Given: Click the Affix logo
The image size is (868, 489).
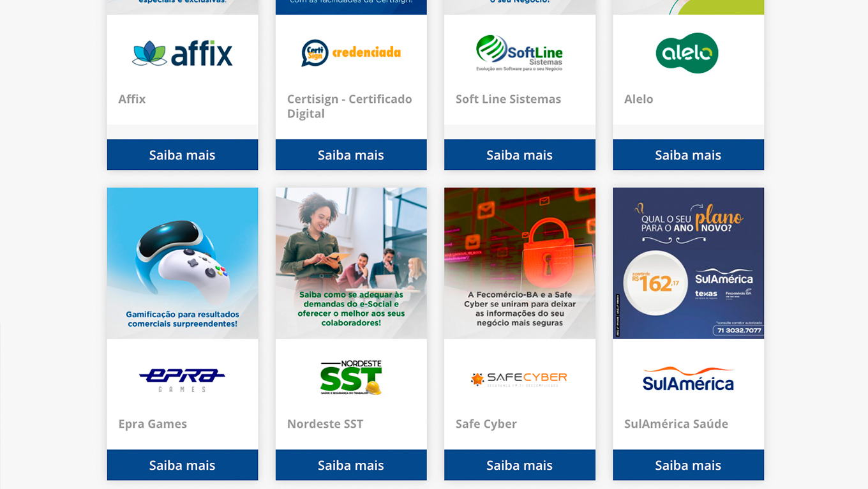Looking at the screenshot, I should (183, 54).
